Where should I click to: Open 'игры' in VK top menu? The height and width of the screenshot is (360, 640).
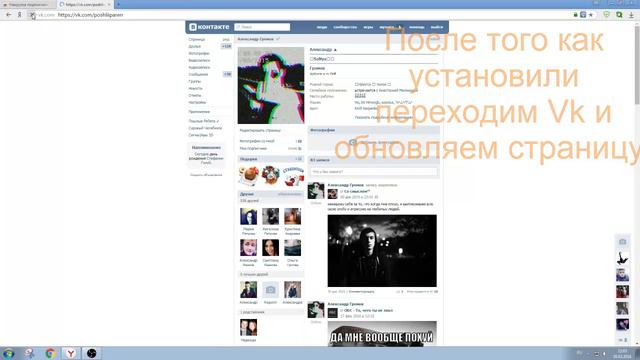tap(368, 27)
